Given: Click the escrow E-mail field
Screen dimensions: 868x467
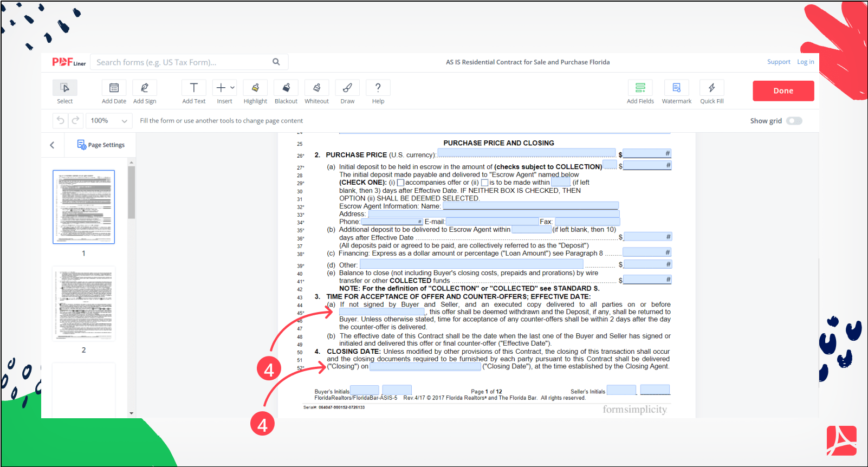Looking at the screenshot, I should coord(492,222).
